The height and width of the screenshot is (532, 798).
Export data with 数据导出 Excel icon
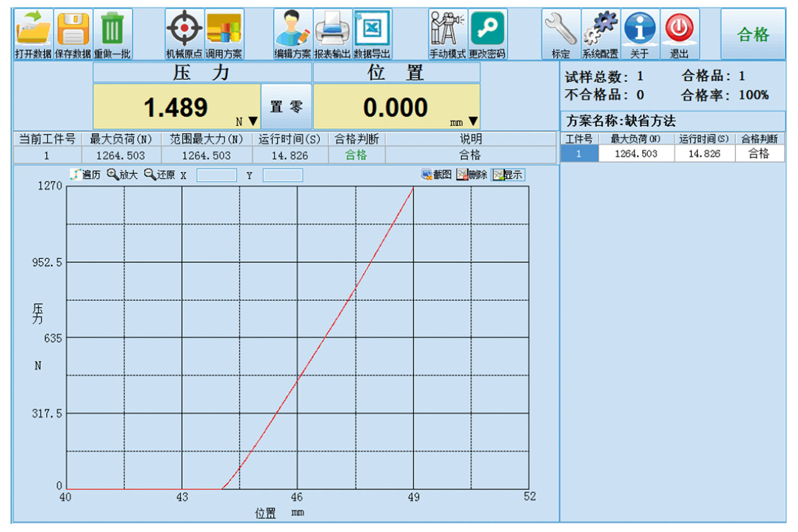click(x=372, y=34)
